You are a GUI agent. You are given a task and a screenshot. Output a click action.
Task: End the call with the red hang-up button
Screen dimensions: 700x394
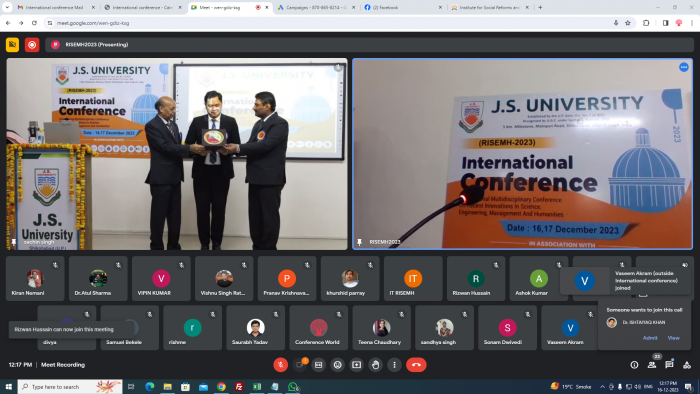tap(416, 365)
